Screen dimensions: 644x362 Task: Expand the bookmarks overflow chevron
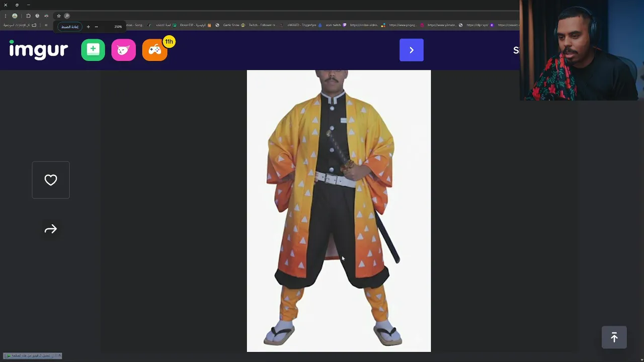[x=46, y=25]
